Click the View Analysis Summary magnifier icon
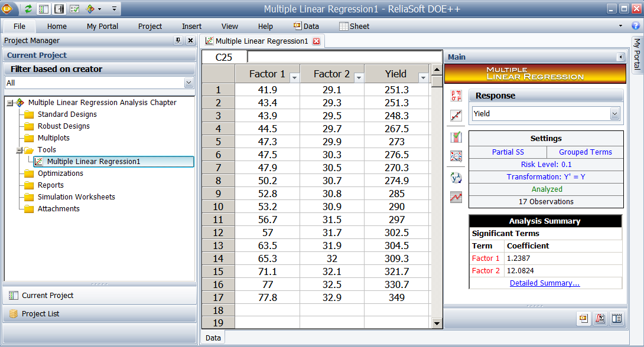The width and height of the screenshot is (644, 347). click(x=456, y=156)
